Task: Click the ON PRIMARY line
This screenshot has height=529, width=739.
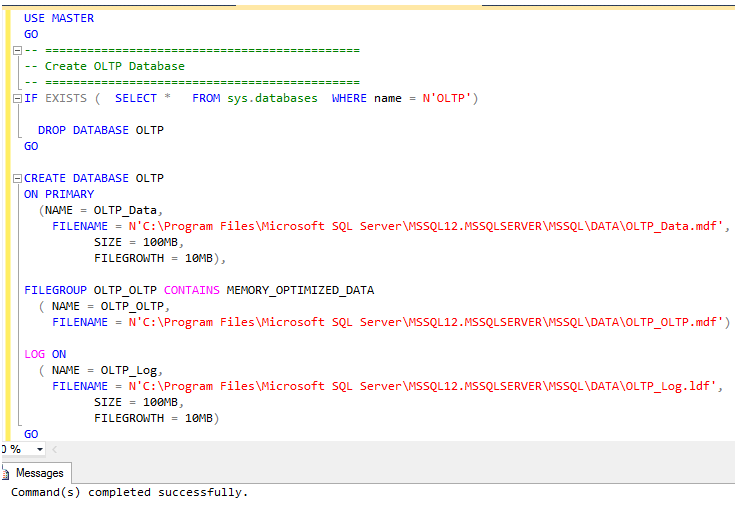Action: click(59, 194)
